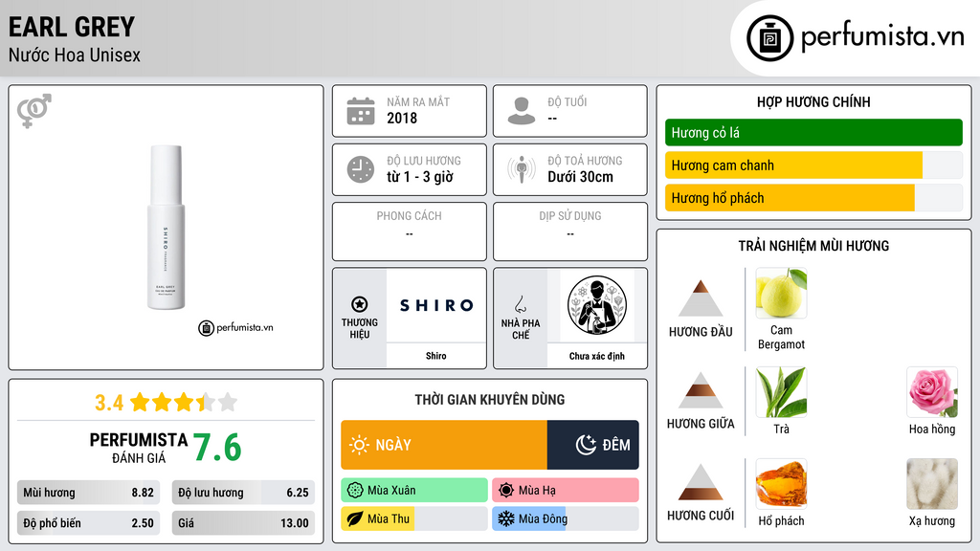Click the release year 2018
The height and width of the screenshot is (551, 980).
(402, 118)
